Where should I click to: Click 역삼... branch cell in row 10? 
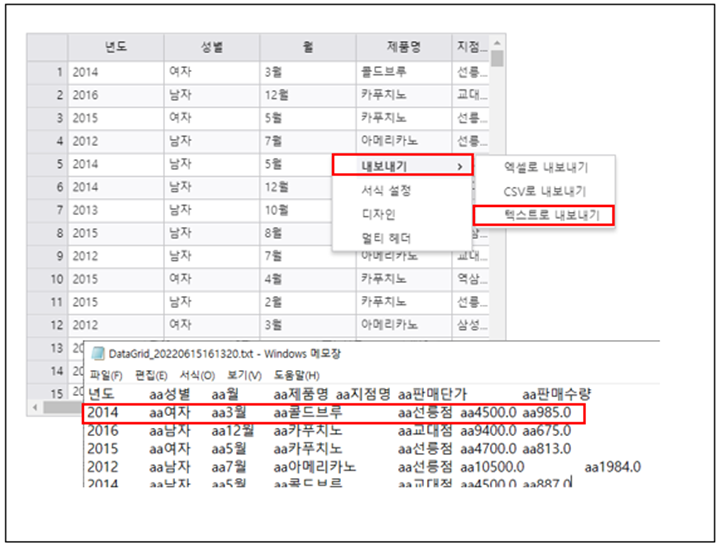click(x=471, y=279)
